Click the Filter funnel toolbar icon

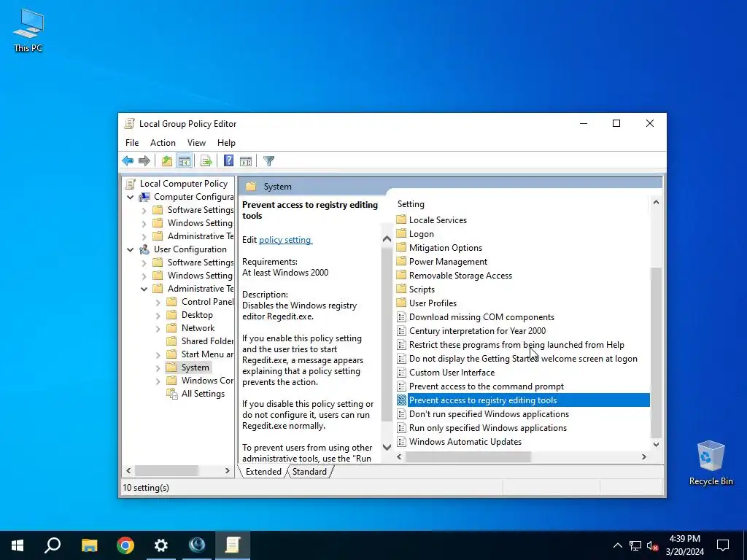click(268, 161)
